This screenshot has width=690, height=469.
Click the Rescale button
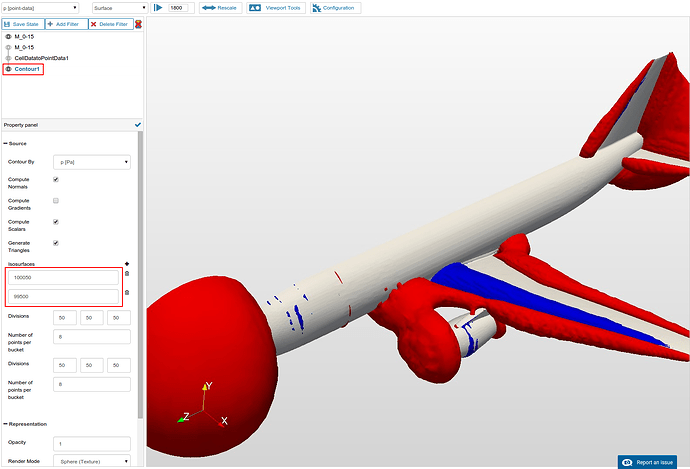(x=220, y=8)
